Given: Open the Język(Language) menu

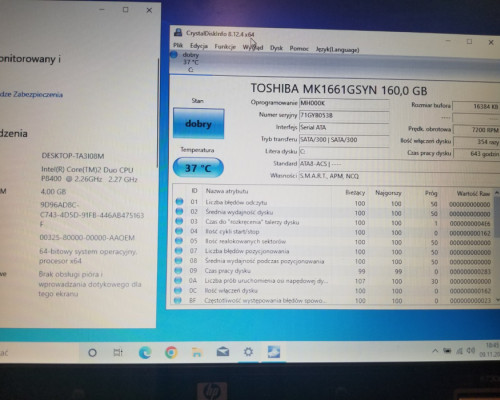Looking at the screenshot, I should tap(337, 50).
